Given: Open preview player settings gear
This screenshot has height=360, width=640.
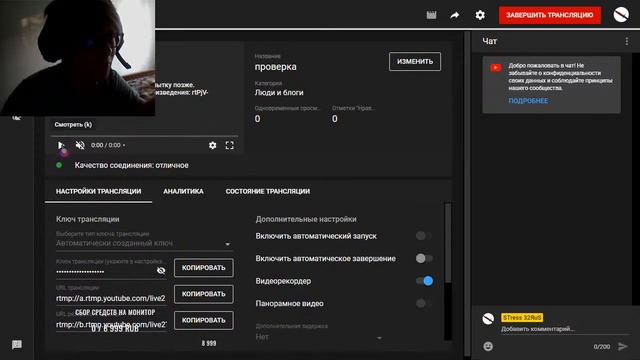Looking at the screenshot, I should pyautogui.click(x=213, y=145).
